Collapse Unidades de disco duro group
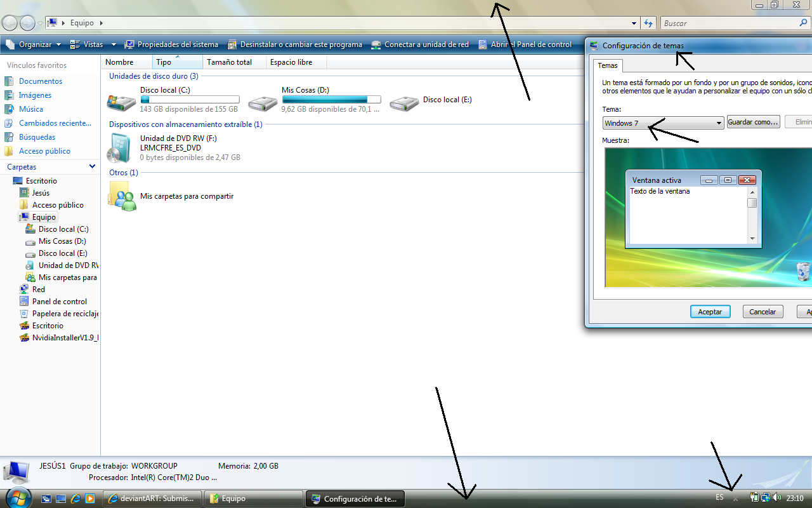This screenshot has width=812, height=508. click(x=154, y=76)
